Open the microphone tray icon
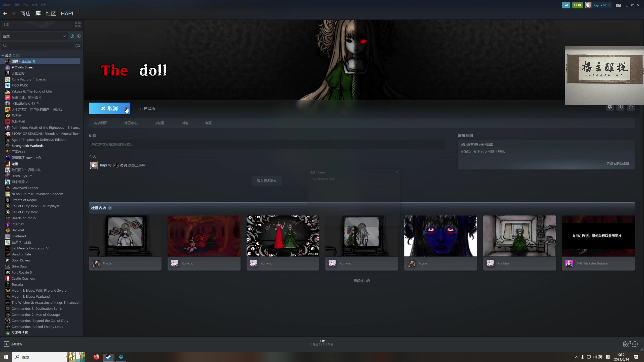 [x=582, y=357]
